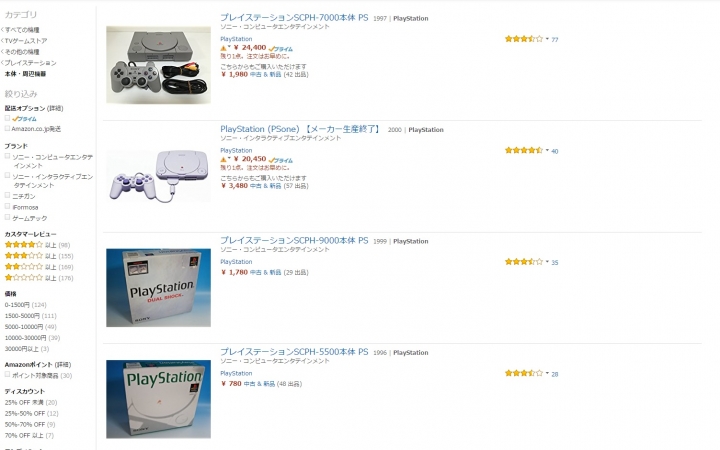720x450 pixels.
Task: Filter by price range 1500-5000円
Action: pos(30,316)
